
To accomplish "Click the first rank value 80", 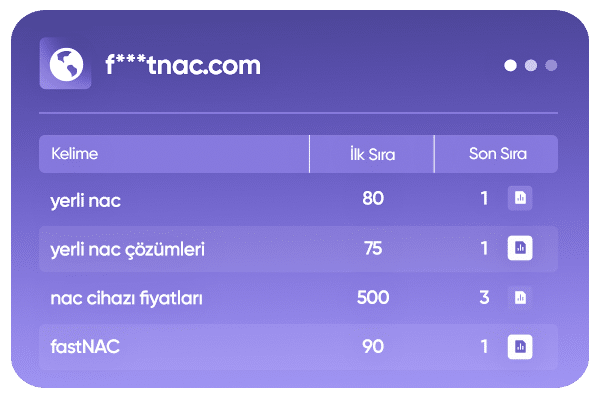I will [x=372, y=198].
